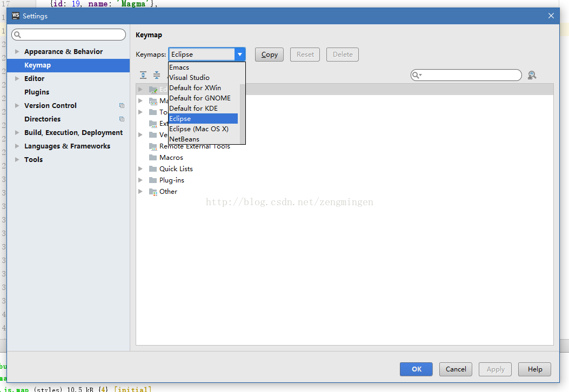Click the Reset keymap button

305,55
